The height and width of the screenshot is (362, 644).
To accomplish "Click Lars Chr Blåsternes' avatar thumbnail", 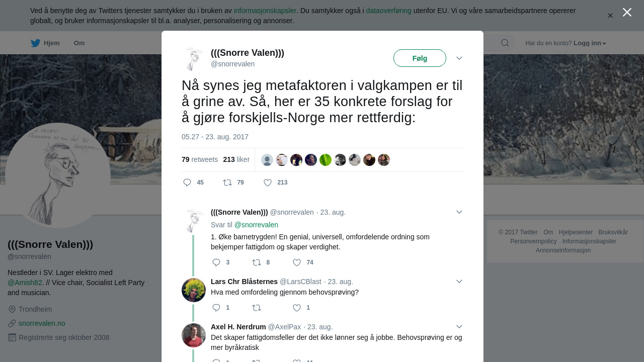I will (x=194, y=290).
